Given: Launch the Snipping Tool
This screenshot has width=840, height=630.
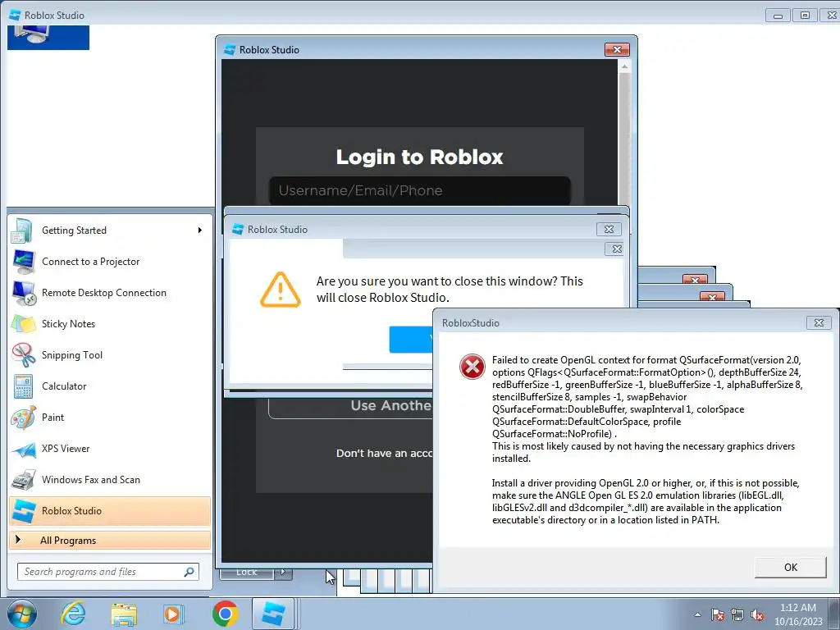Looking at the screenshot, I should 110,354.
